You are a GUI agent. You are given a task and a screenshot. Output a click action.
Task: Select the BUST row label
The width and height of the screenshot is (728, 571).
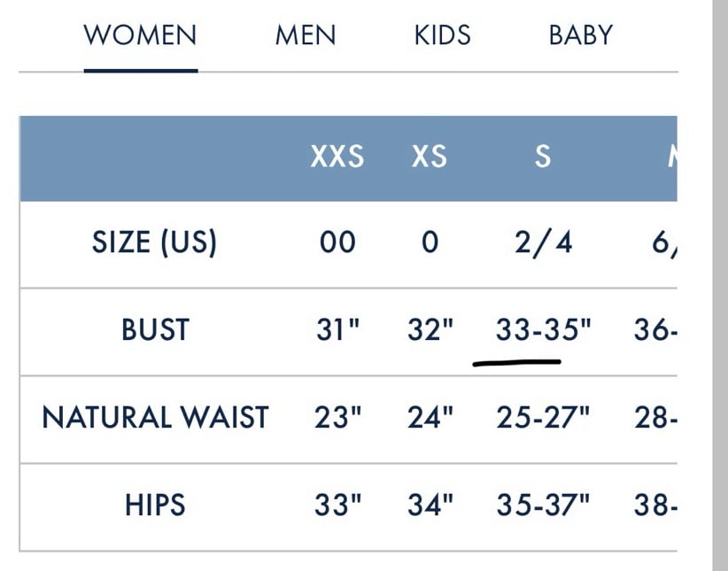click(155, 329)
